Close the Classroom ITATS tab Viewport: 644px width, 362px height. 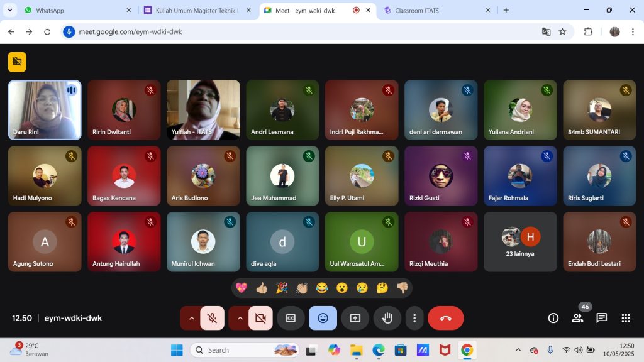point(488,10)
